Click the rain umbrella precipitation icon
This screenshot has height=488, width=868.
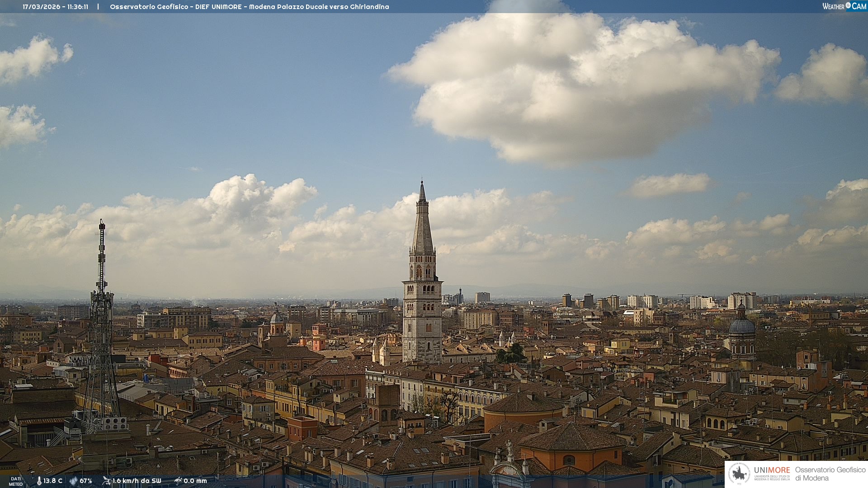pos(178,481)
